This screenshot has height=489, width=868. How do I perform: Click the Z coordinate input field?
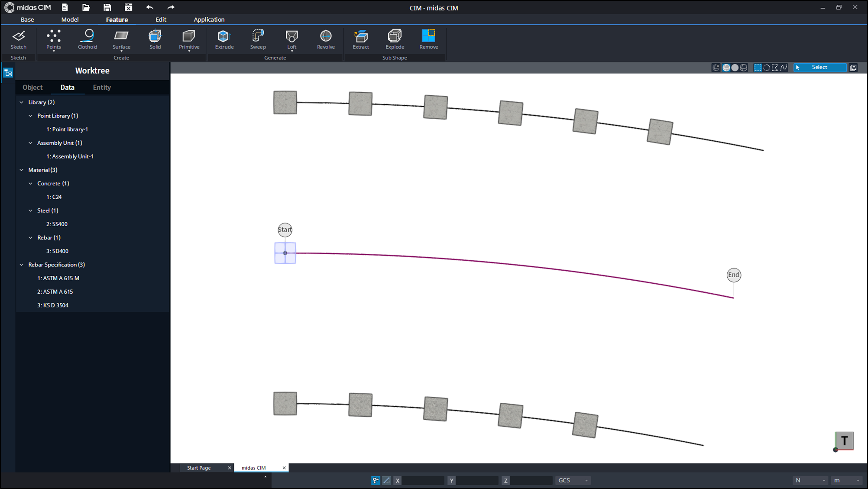(531, 480)
